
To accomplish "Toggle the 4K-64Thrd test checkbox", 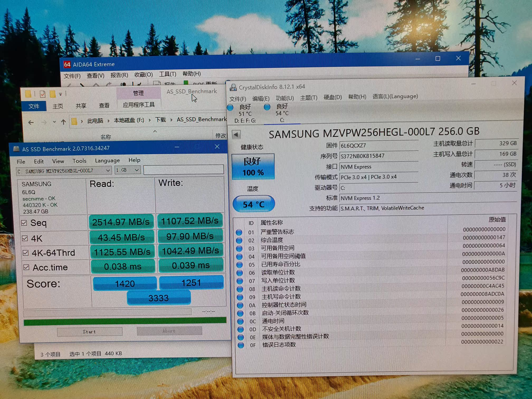I will [26, 253].
